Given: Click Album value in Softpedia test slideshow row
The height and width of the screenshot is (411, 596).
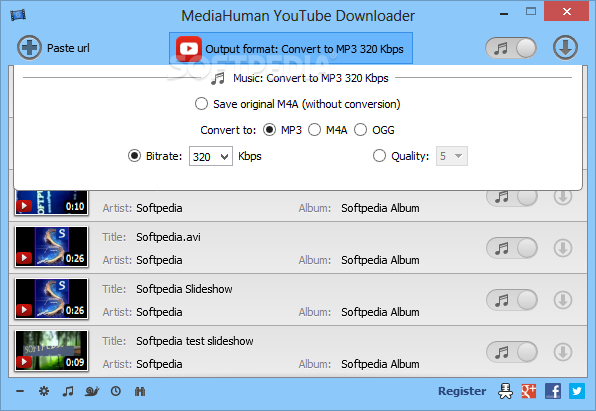Looking at the screenshot, I should pos(380,364).
